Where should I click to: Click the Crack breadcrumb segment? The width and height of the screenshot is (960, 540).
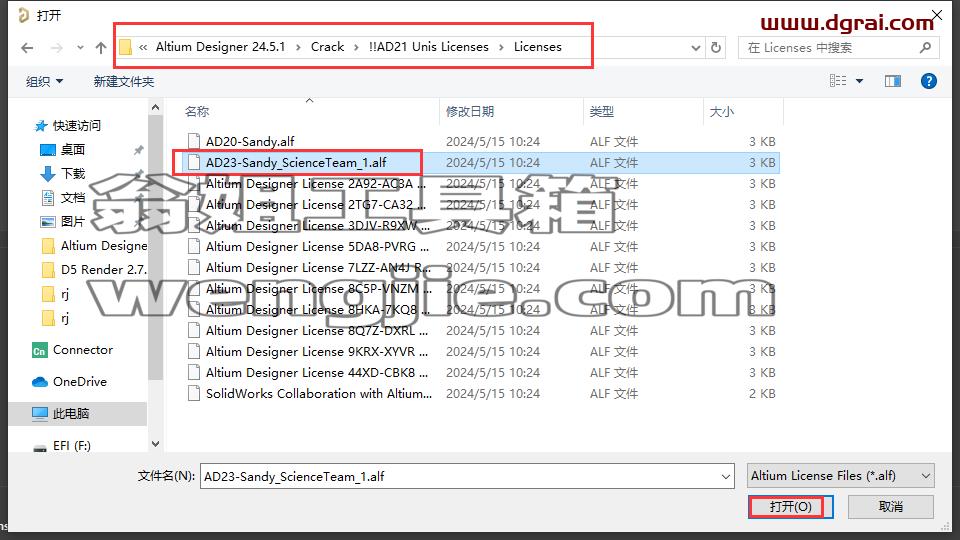click(328, 47)
